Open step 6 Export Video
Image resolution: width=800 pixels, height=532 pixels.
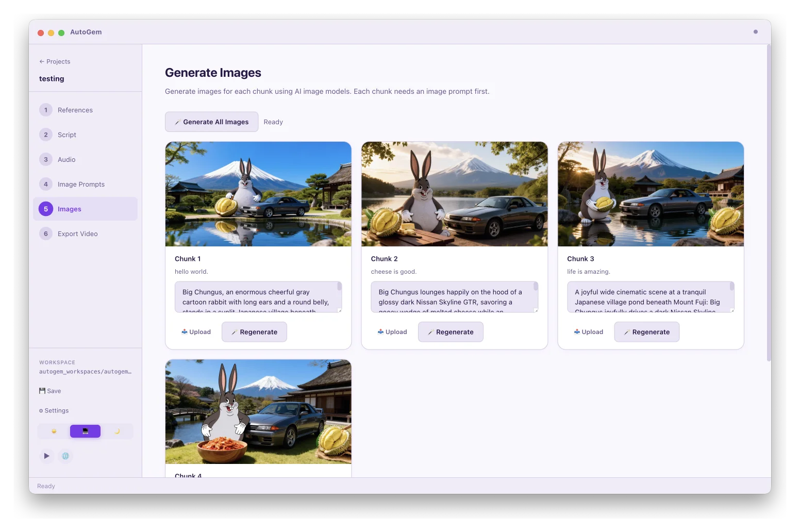85,234
